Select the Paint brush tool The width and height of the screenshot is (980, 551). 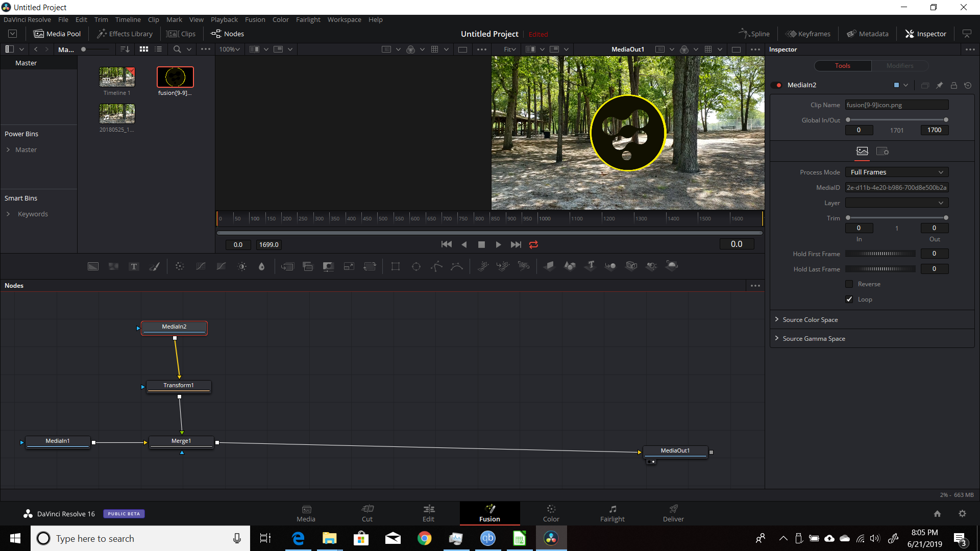click(154, 266)
